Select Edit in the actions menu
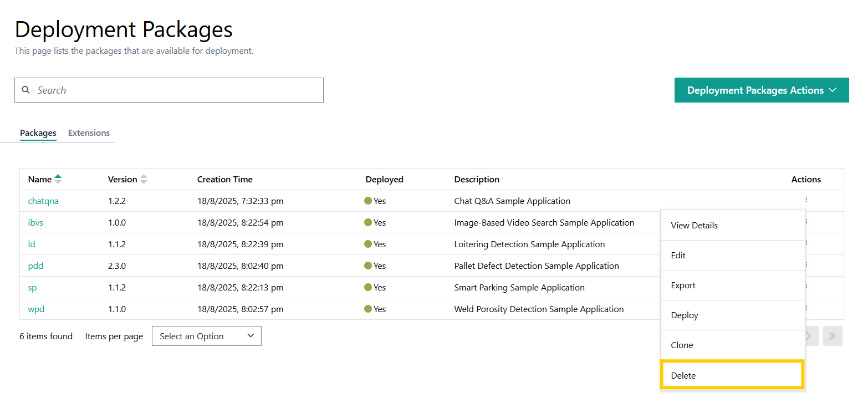This screenshot has height=408, width=868. 678,256
